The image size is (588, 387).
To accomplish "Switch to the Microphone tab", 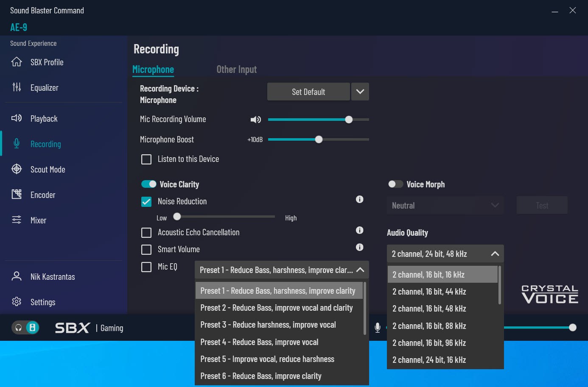I will coord(153,70).
